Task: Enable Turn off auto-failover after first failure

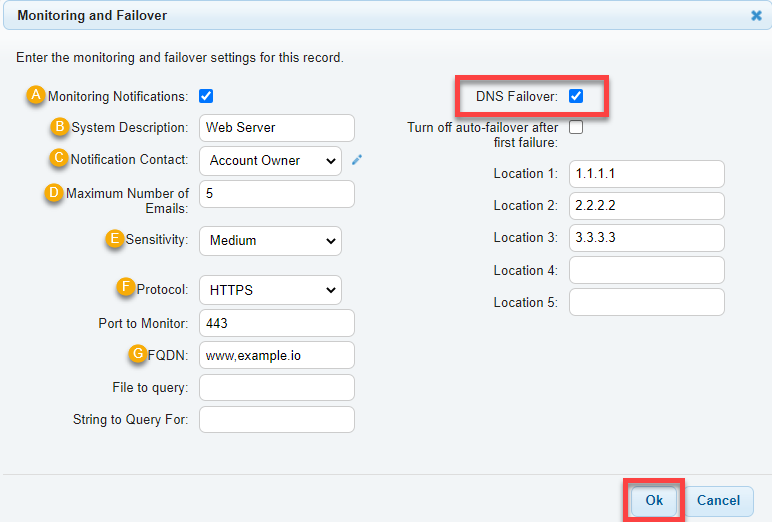Action: (576, 127)
